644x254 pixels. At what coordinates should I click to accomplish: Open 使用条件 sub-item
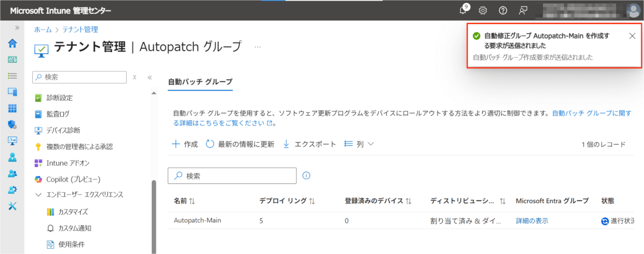[x=71, y=244]
